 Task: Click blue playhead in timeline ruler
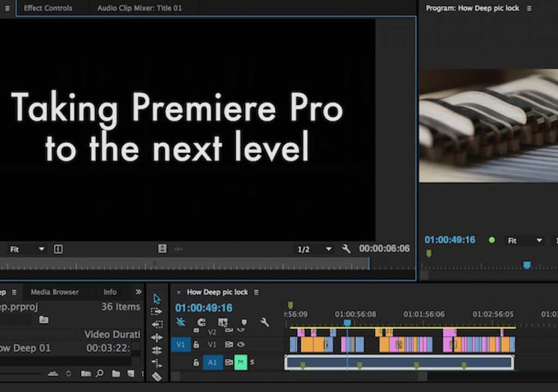347,323
